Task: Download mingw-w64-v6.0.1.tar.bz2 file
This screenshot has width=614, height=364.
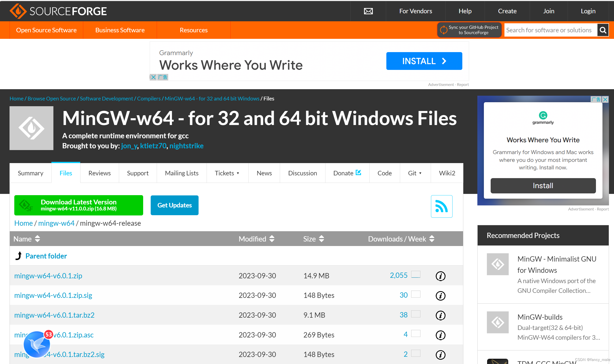Action: click(54, 315)
